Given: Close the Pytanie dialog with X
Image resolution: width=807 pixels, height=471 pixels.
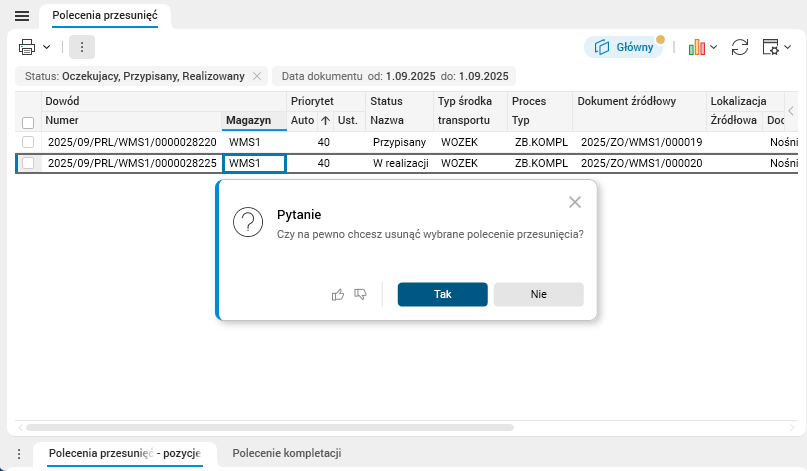Looking at the screenshot, I should 575,202.
